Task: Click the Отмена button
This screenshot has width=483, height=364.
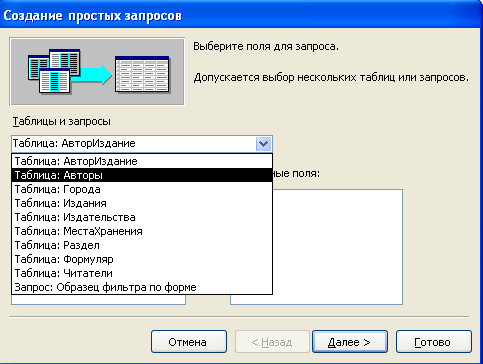Action: (x=189, y=342)
